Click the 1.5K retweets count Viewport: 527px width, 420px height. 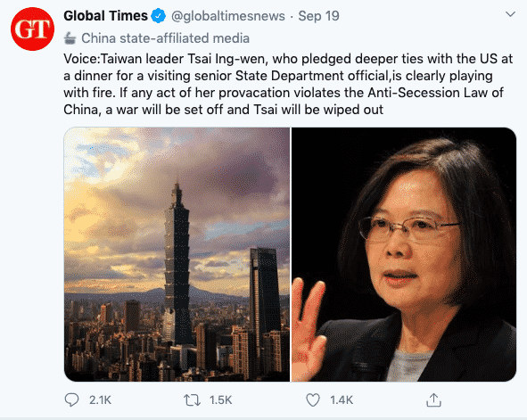221,400
